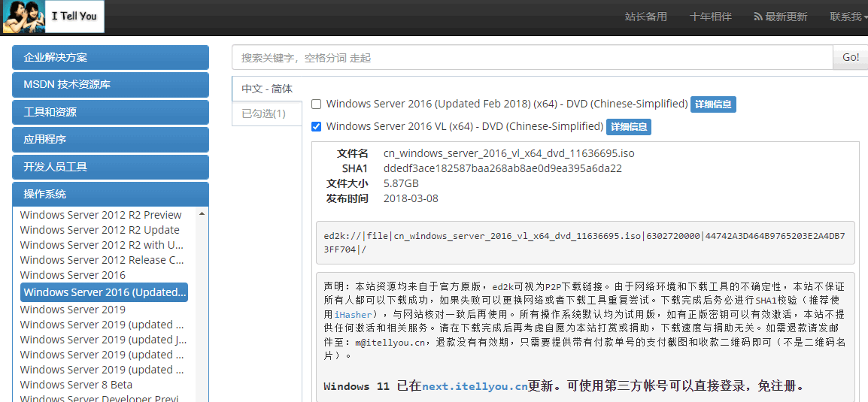Select plain Windows Server 2016 list item
Screen dimensions: 868x402
point(72,275)
